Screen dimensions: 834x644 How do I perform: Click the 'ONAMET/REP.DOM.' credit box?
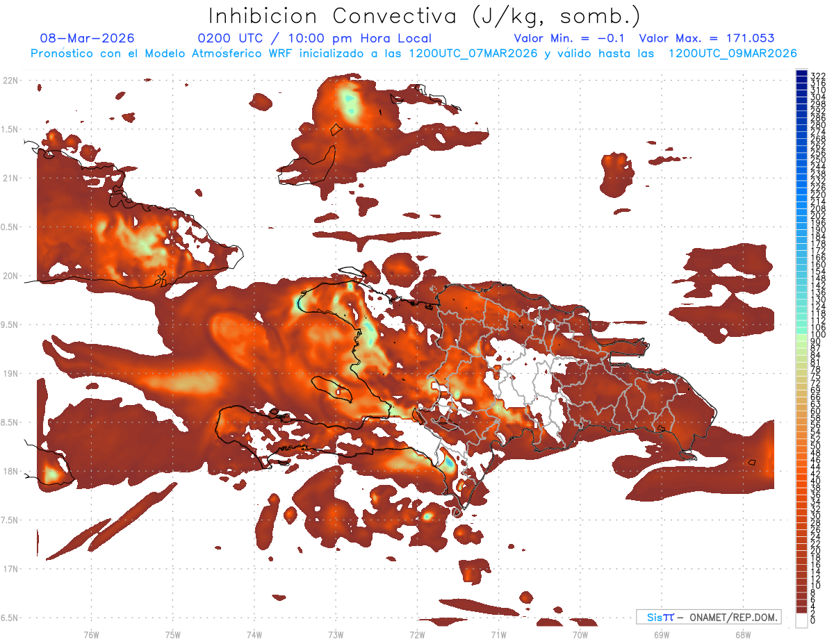[x=708, y=617]
